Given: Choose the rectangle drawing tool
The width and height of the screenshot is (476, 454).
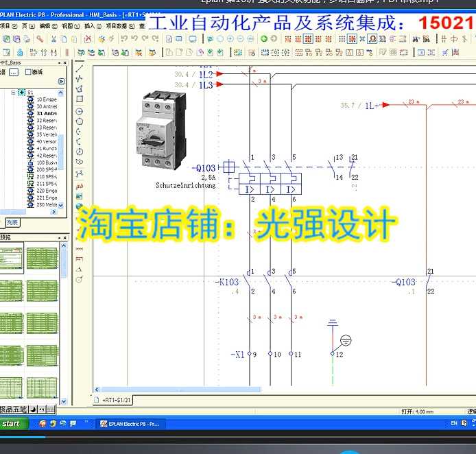Looking at the screenshot, I should 80,99.
